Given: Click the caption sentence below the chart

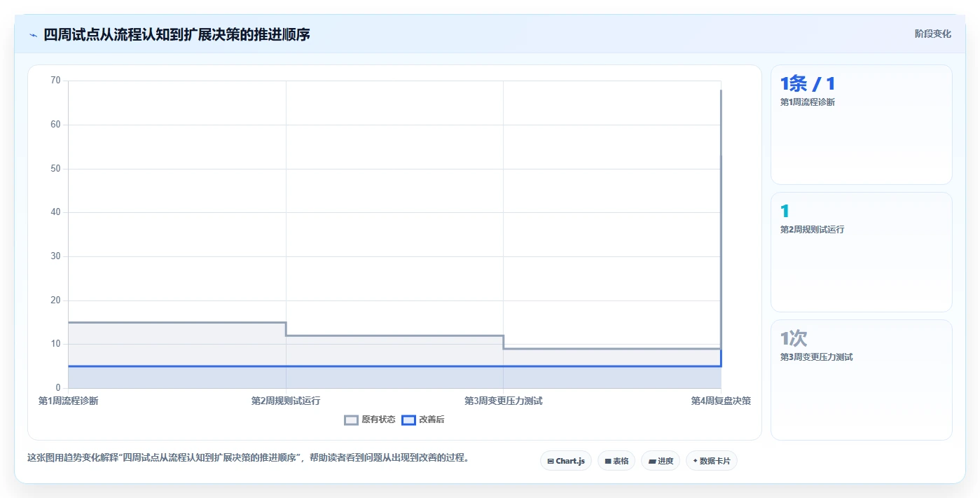Looking at the screenshot, I should click(248, 458).
